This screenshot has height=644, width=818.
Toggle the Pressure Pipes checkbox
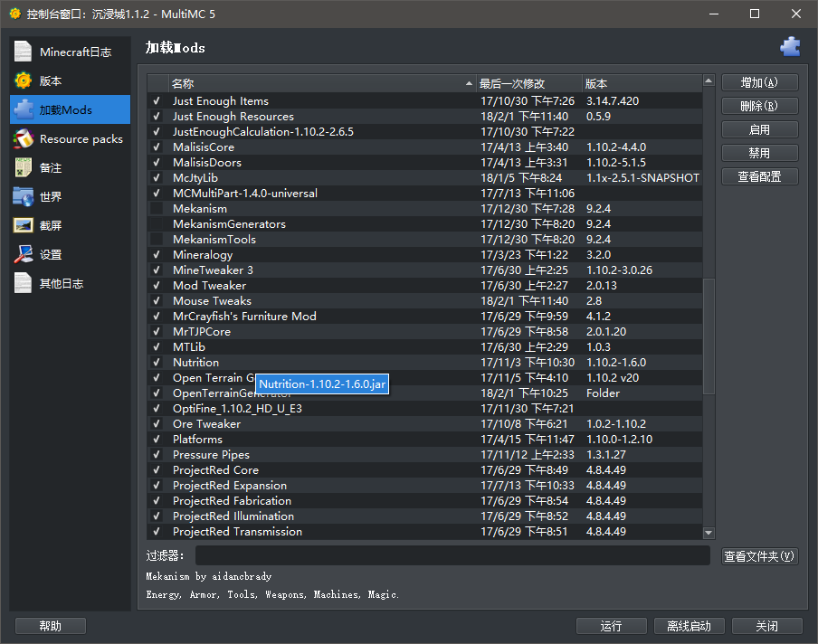coord(156,455)
